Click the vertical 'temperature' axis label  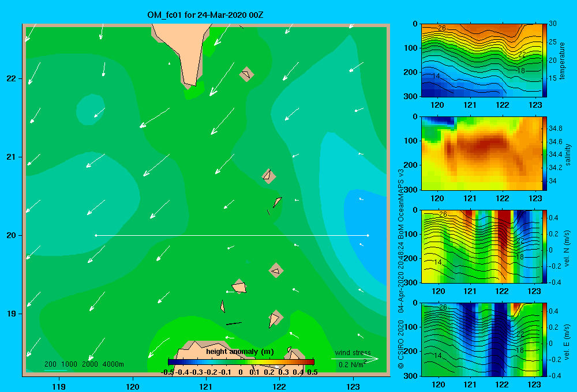click(x=561, y=61)
